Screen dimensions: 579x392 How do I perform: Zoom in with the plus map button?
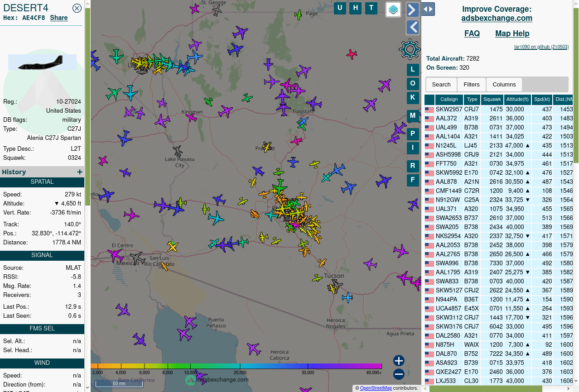pyautogui.click(x=399, y=361)
